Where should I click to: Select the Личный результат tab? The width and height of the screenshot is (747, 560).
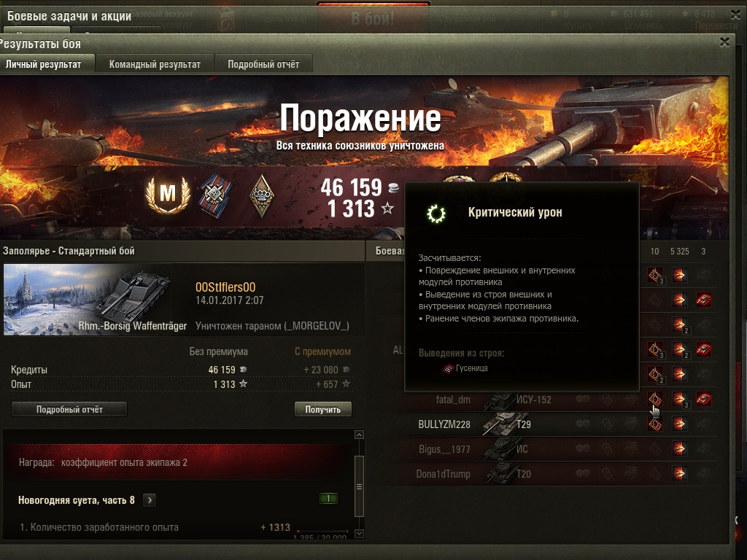44,64
